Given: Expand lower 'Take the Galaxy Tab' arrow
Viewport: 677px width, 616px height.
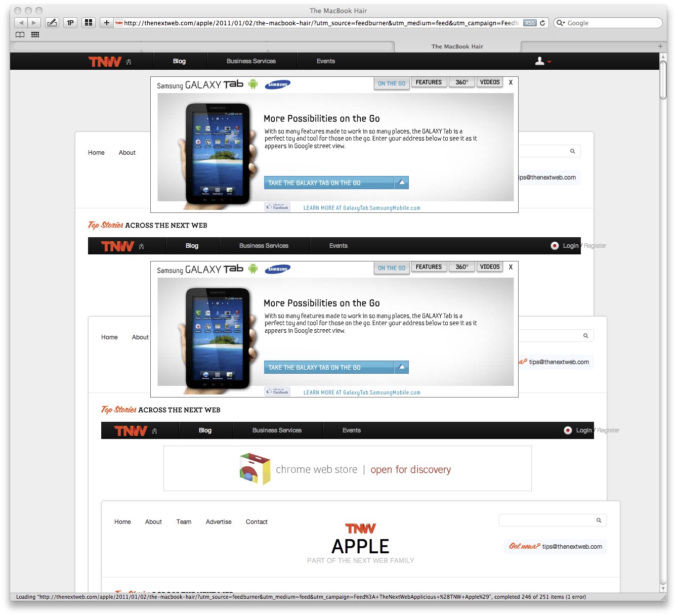Looking at the screenshot, I should [401, 367].
